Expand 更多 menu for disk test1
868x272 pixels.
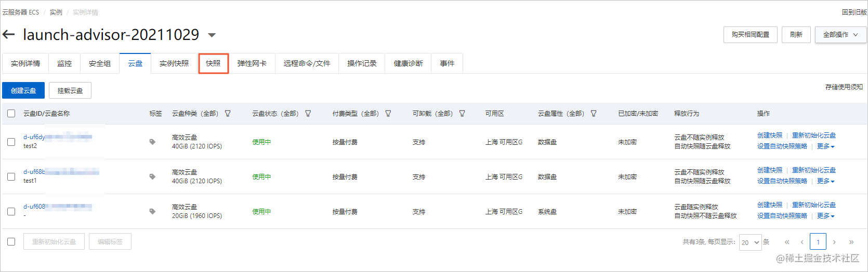coord(825,181)
